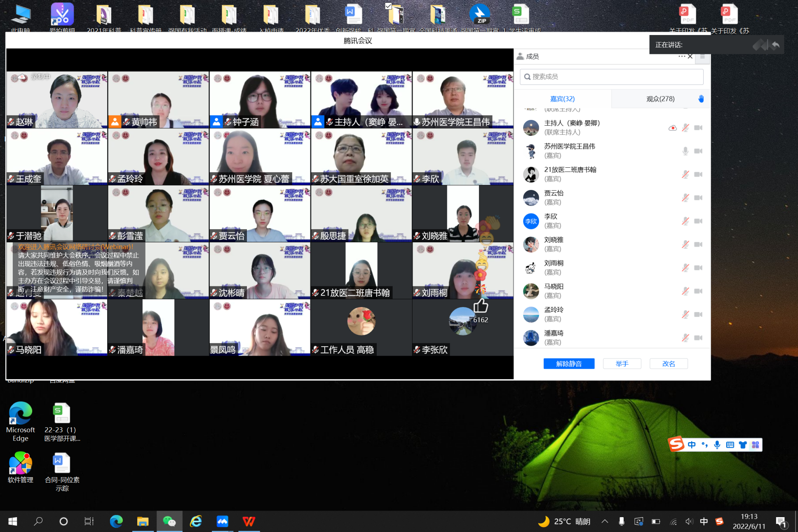Image resolution: width=798 pixels, height=532 pixels.
Task: Click camera icon in 贾云怡's row
Action: [x=698, y=198]
